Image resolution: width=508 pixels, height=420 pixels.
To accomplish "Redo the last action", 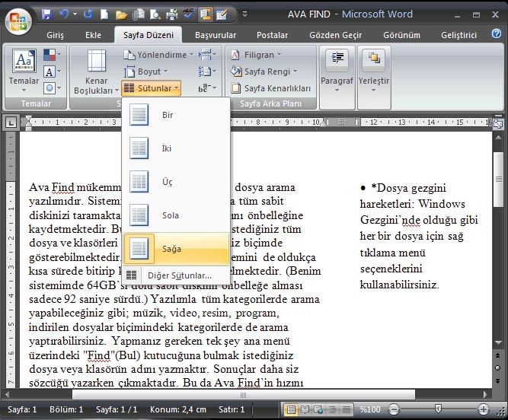I will 88,14.
